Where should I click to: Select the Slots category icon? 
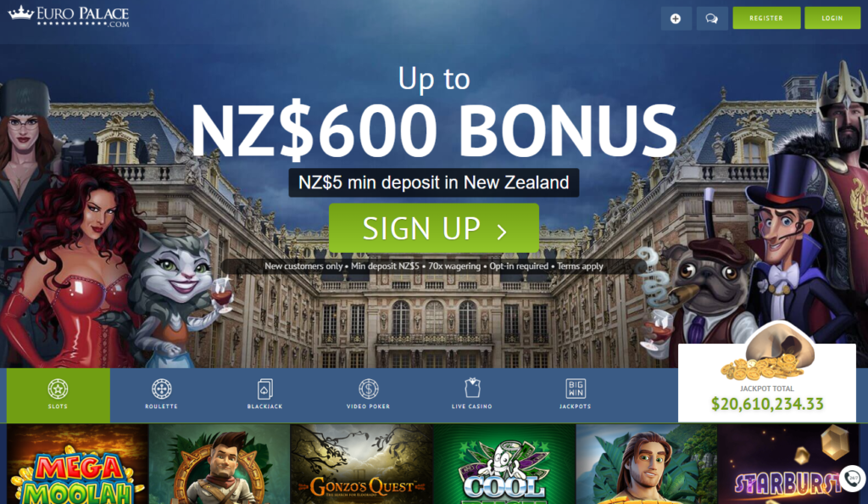click(58, 389)
